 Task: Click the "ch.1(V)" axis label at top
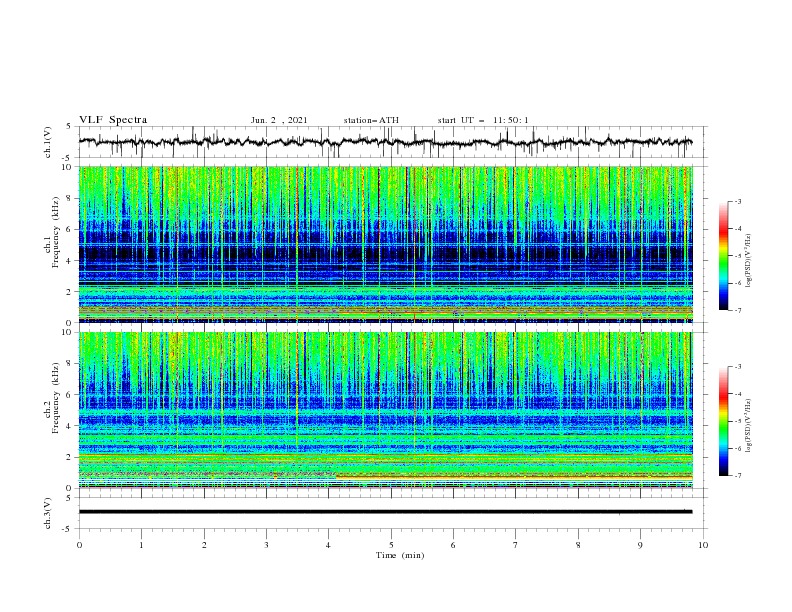(48, 142)
